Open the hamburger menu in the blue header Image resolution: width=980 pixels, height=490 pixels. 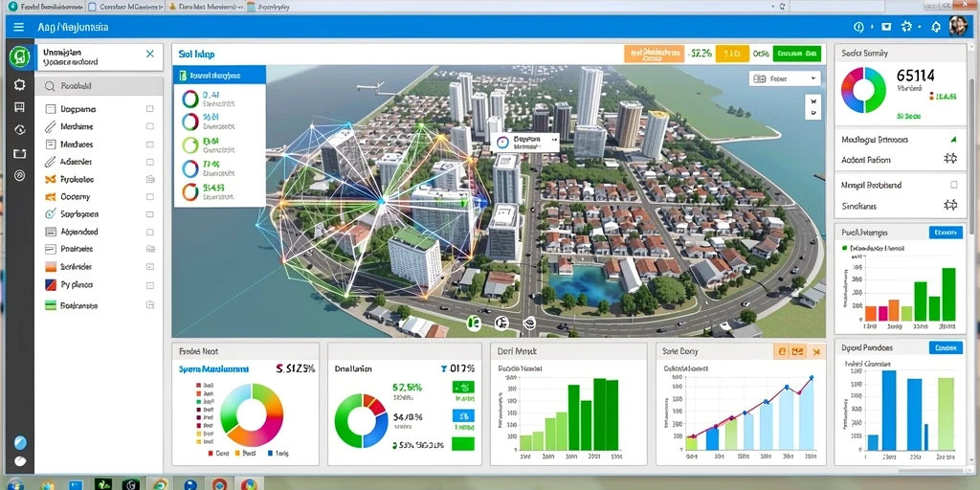[x=19, y=27]
